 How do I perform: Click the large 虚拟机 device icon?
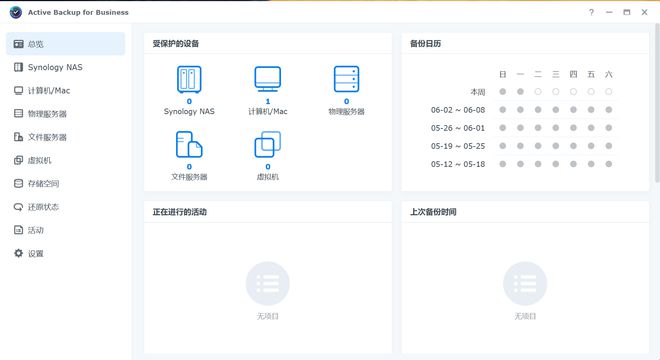coord(268,144)
